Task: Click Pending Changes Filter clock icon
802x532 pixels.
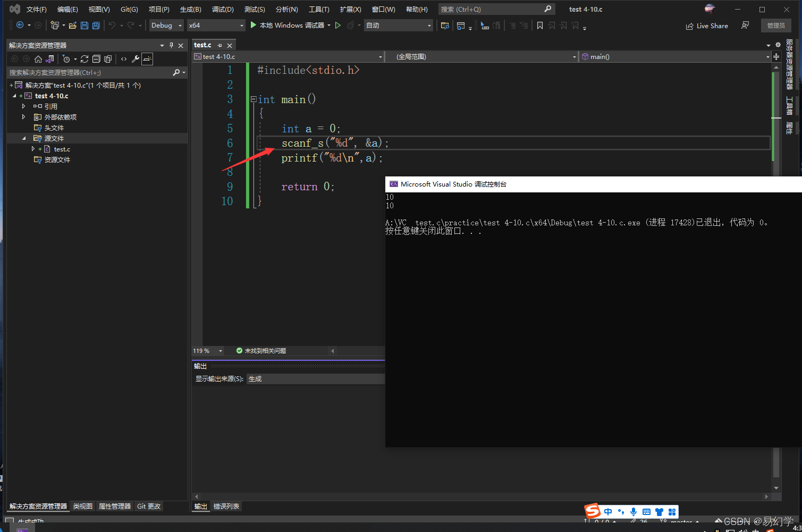Action: pyautogui.click(x=66, y=59)
